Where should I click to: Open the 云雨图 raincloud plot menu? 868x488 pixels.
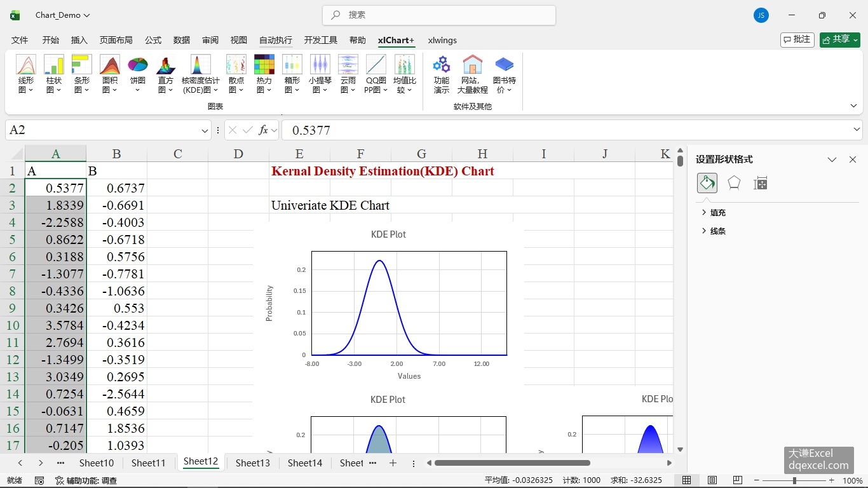click(x=348, y=74)
